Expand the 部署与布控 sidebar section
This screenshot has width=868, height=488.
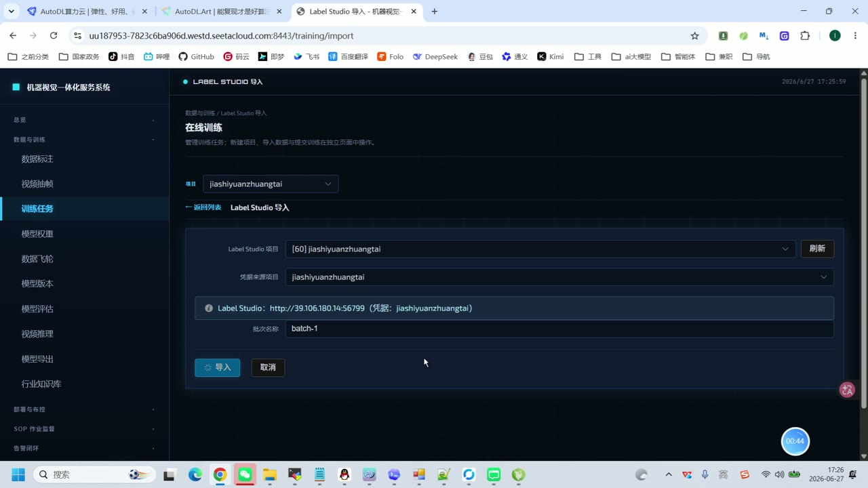85,409
